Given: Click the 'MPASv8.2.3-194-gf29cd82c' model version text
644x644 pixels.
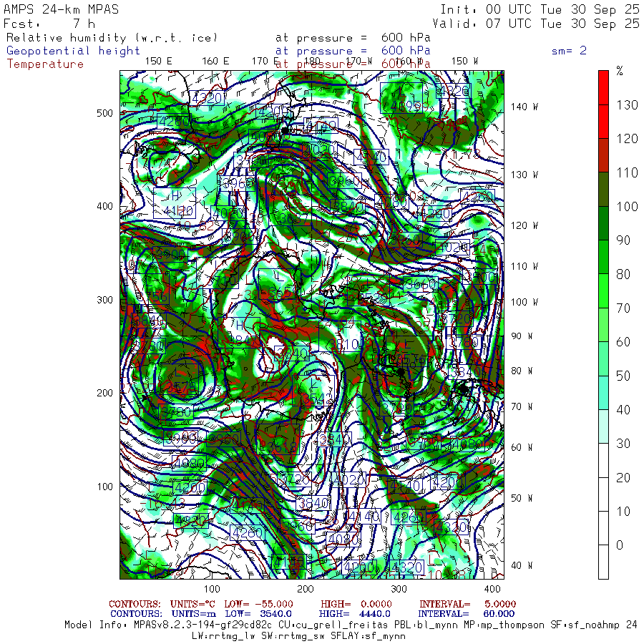Looking at the screenshot, I should click(x=203, y=625).
